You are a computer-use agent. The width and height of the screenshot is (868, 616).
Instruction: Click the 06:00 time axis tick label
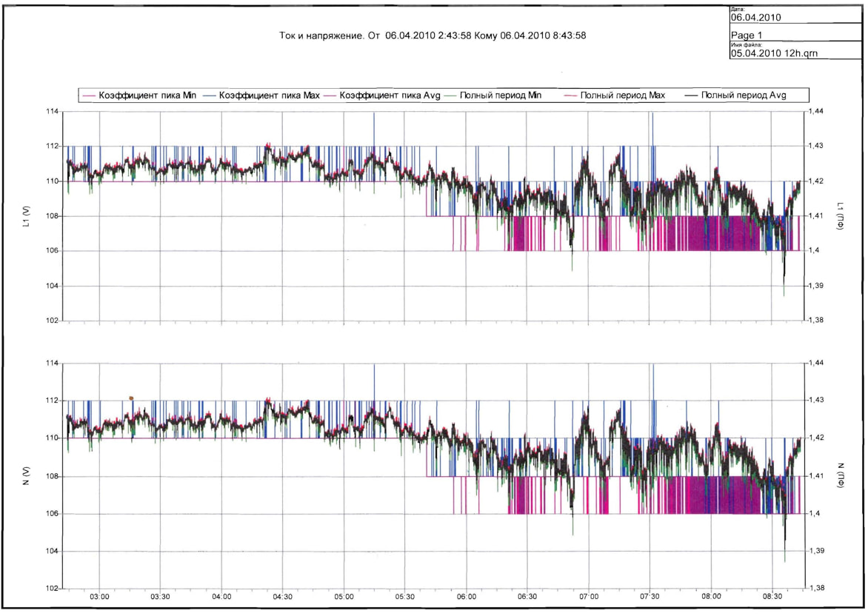pos(467,596)
